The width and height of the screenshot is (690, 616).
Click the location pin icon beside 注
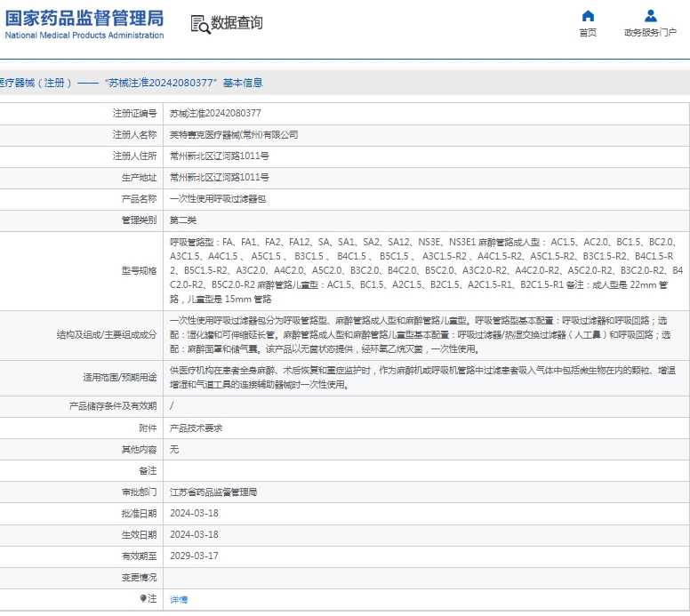click(143, 598)
